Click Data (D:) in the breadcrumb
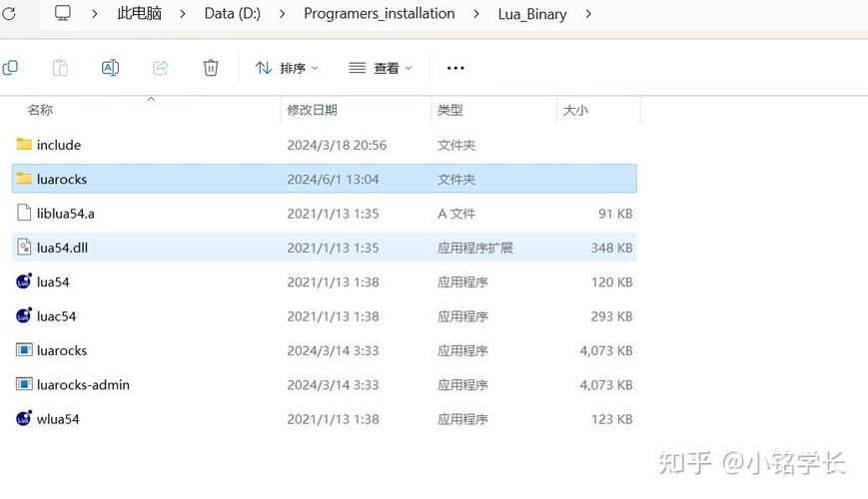The height and width of the screenshot is (499, 868). [x=232, y=13]
